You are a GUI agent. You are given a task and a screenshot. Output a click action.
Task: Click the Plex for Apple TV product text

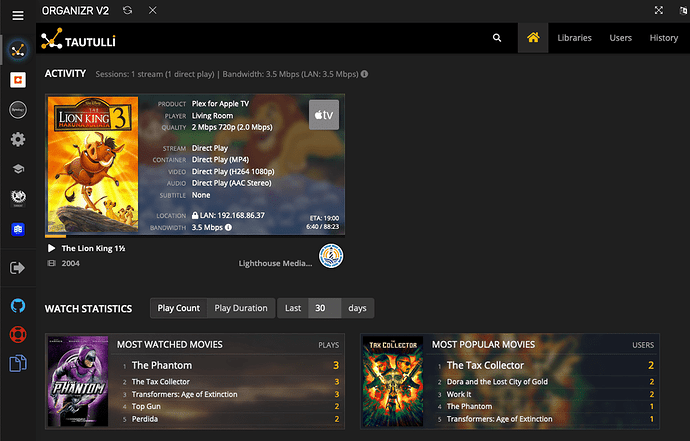pyautogui.click(x=220, y=104)
